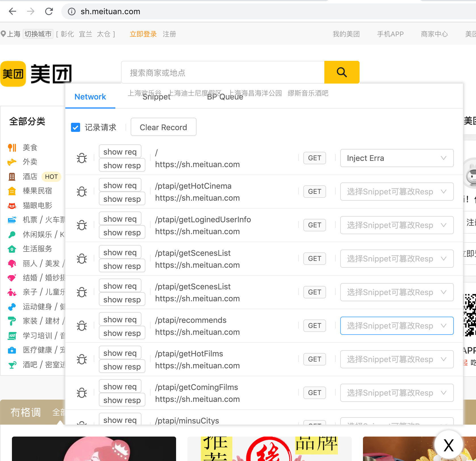This screenshot has width=476, height=461.
Task: Go back using the browser back arrow
Action: (x=12, y=11)
